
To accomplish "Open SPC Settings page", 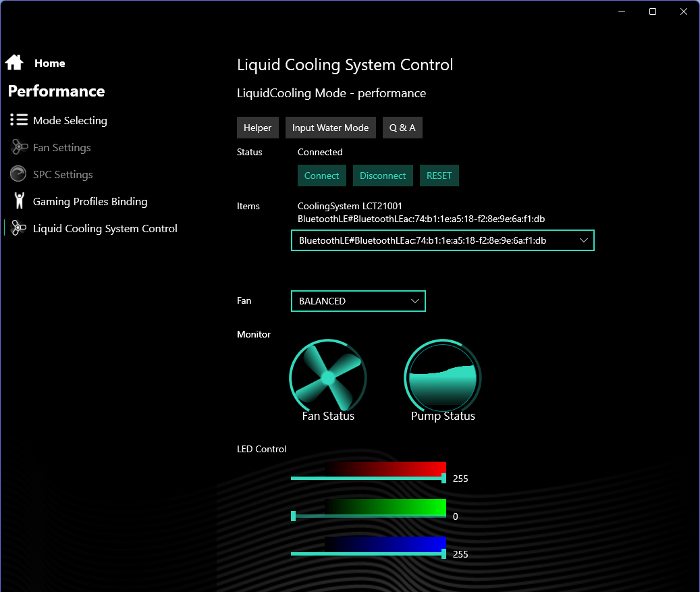I will pyautogui.click(x=63, y=175).
